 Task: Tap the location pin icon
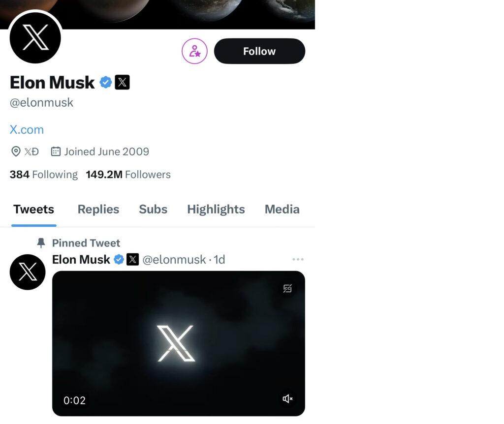pyautogui.click(x=16, y=151)
